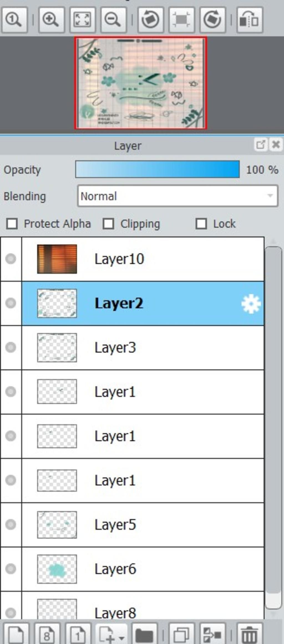Viewport: 284px width, 644px height.
Task: Toggle visibility of Layer10
Action: (11, 259)
